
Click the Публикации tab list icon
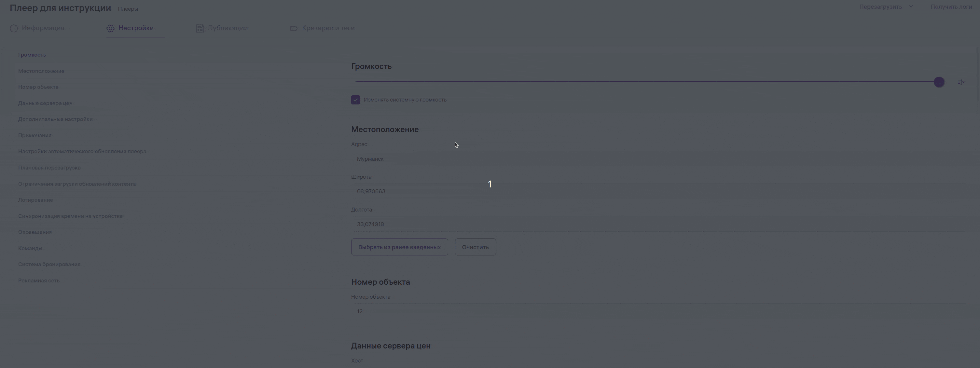[200, 29]
